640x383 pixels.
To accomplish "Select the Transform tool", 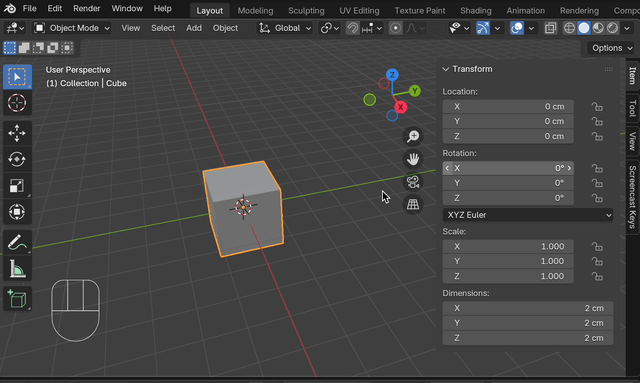I will tap(17, 212).
